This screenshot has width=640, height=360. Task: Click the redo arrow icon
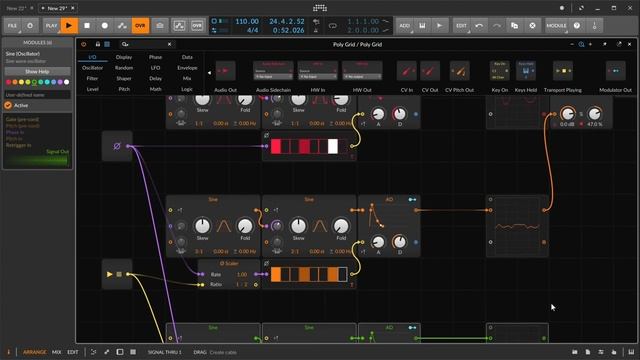pyautogui.click(x=497, y=25)
